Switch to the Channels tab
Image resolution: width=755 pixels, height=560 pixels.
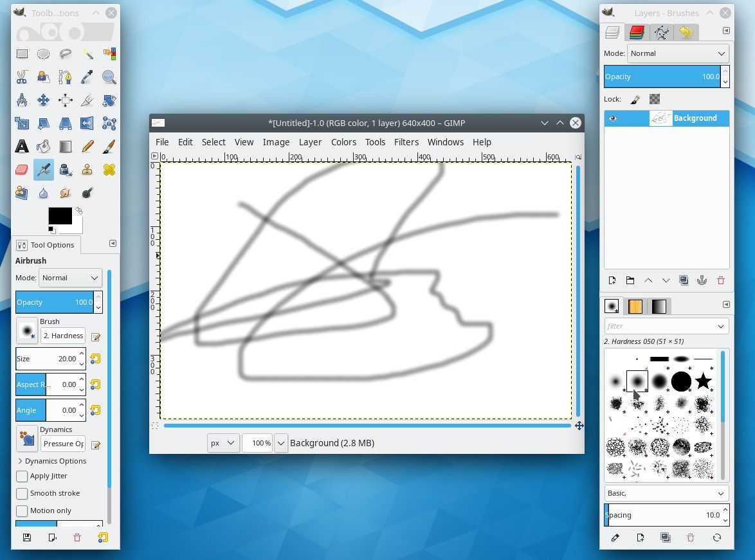tap(637, 32)
